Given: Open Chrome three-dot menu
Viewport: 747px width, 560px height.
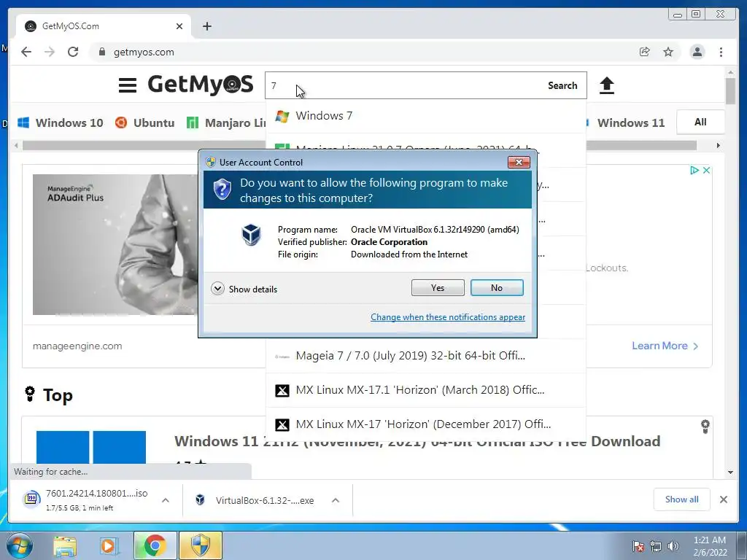Looking at the screenshot, I should pos(721,52).
